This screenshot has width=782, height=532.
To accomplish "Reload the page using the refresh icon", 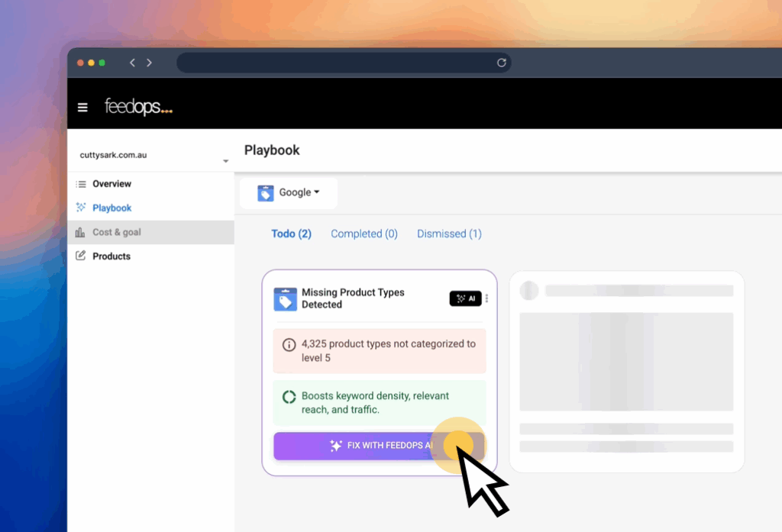I will click(x=501, y=63).
